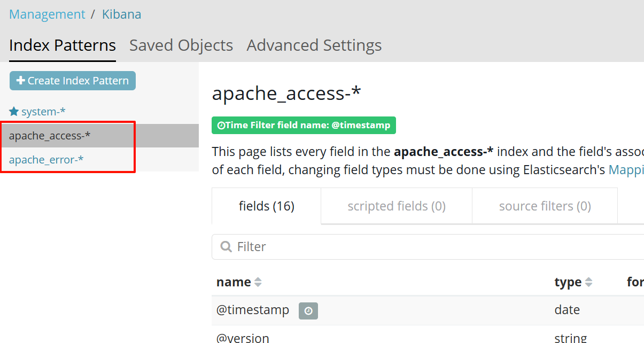Click the string type cell for @version
644x343 pixels.
coord(570,337)
